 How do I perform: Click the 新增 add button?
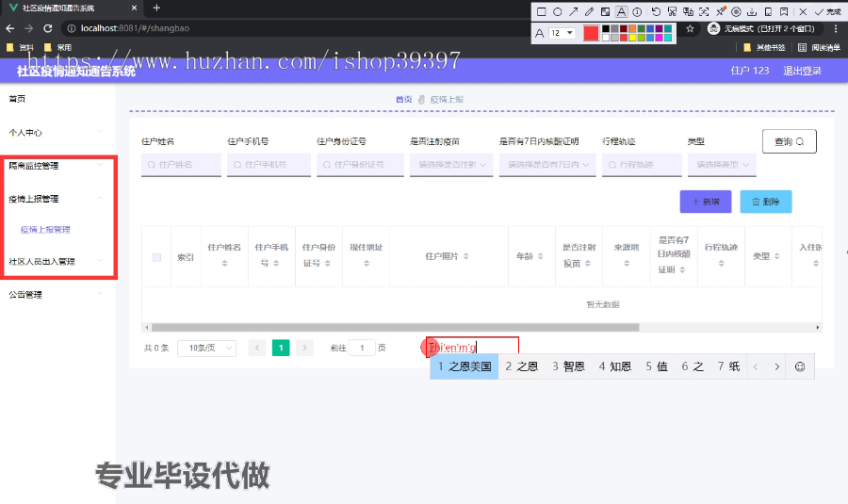click(706, 202)
